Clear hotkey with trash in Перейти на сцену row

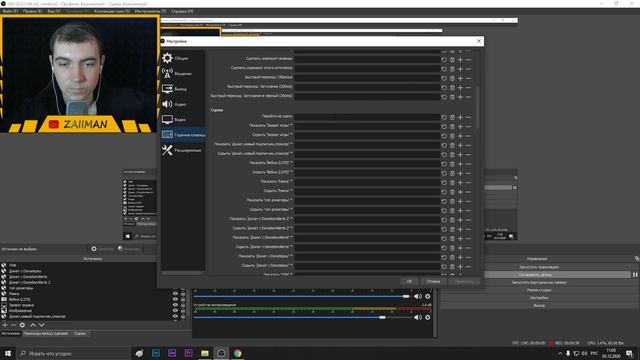pos(452,117)
